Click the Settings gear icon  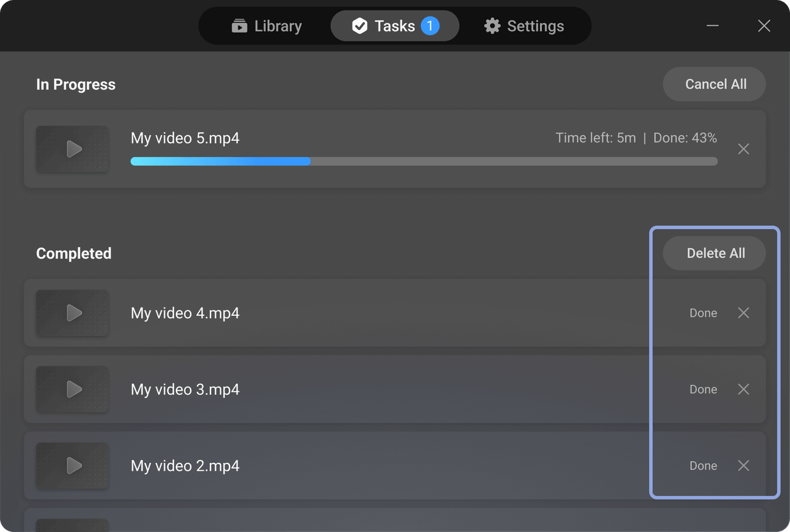click(x=492, y=26)
